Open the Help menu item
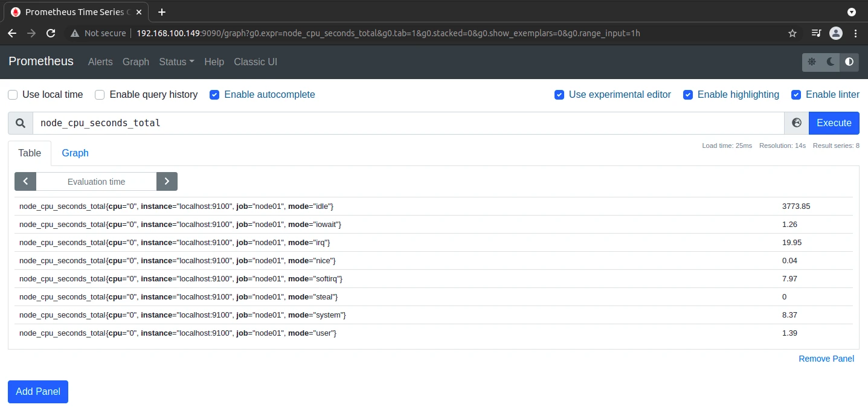This screenshot has width=868, height=419. click(x=214, y=62)
